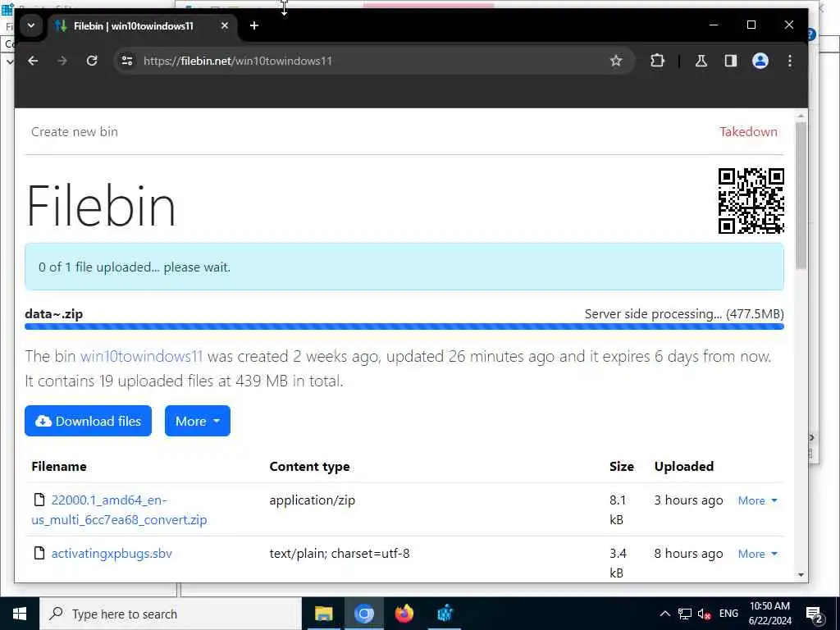The height and width of the screenshot is (630, 840).
Task: Show hidden tray icons chevron
Action: (x=664, y=614)
